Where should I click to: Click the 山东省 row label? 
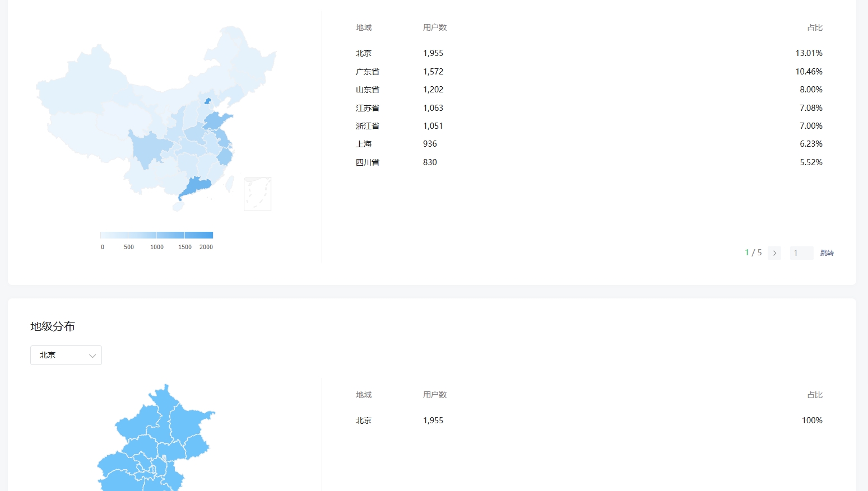click(x=368, y=90)
